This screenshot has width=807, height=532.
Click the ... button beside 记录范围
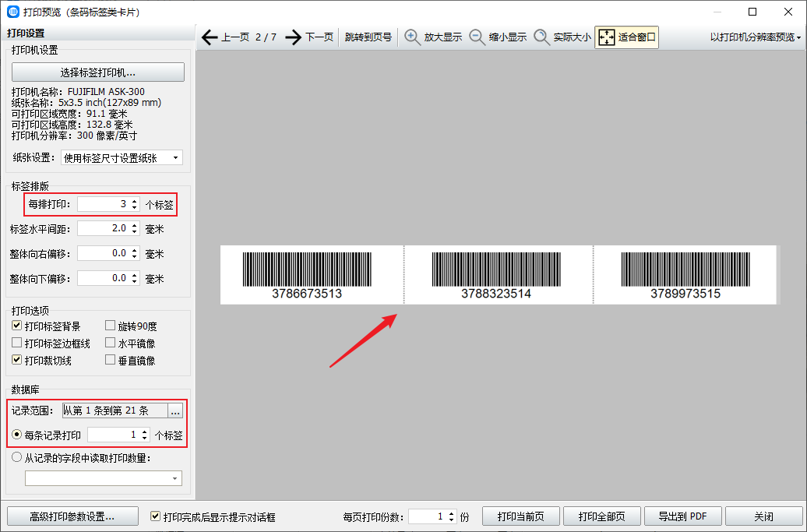pos(175,410)
